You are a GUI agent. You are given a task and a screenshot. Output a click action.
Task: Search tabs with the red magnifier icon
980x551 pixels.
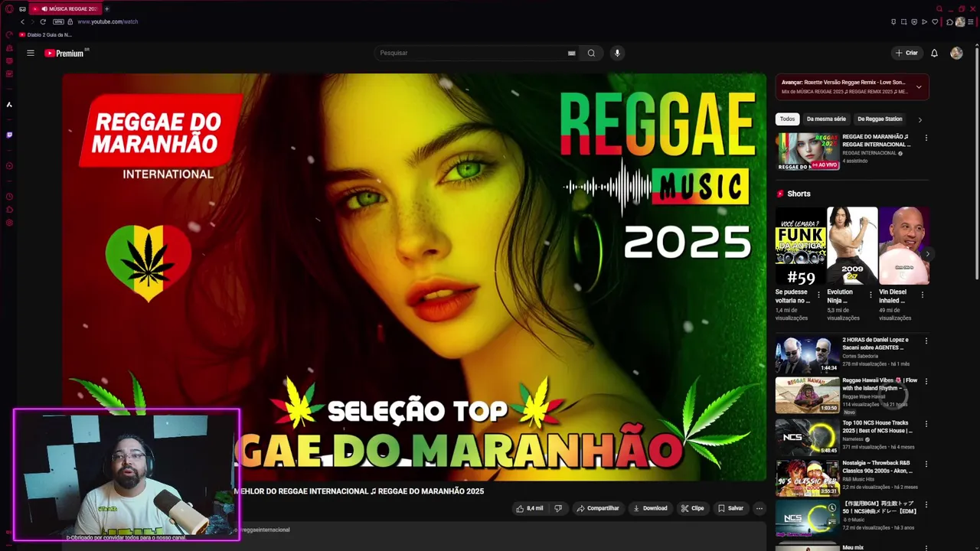[x=939, y=8]
